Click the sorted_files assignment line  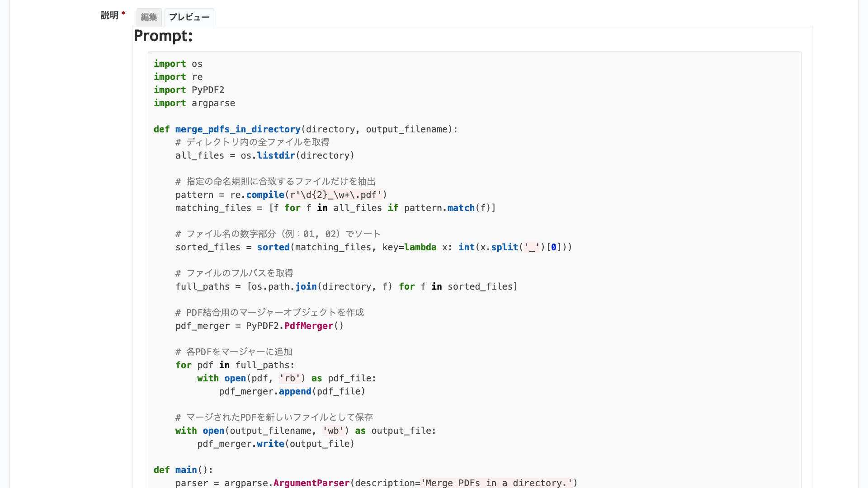coord(373,247)
